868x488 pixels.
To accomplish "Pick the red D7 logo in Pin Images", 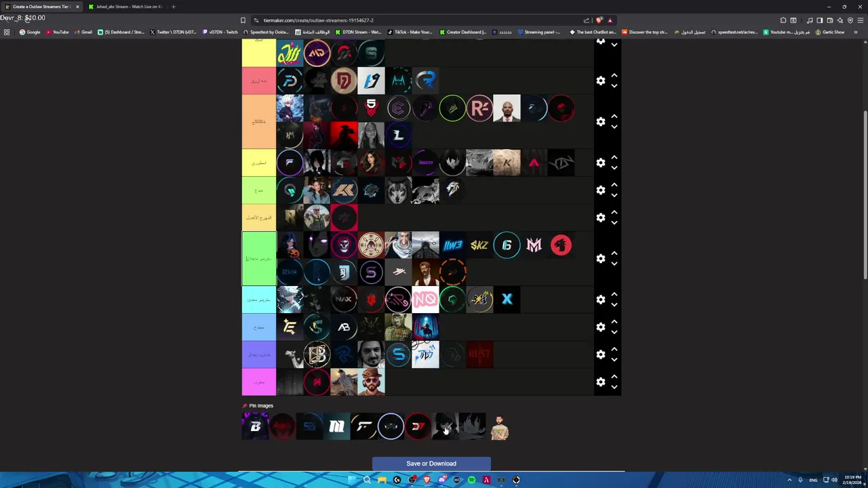I will pyautogui.click(x=418, y=426).
